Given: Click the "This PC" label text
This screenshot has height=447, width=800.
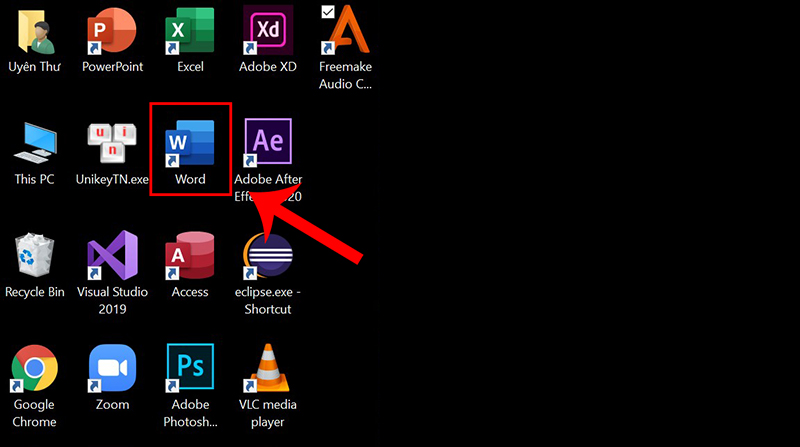Looking at the screenshot, I should click(x=34, y=179).
